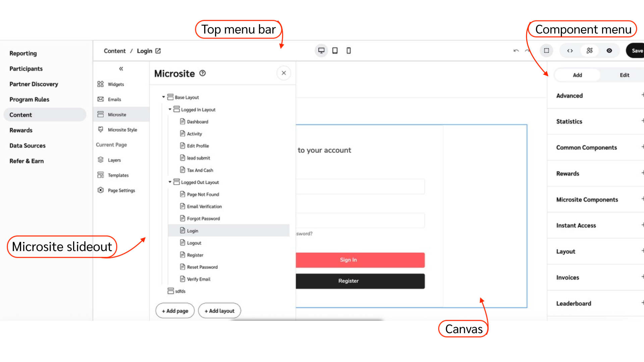The height and width of the screenshot is (362, 644).
Task: Switch to mobile phone preview icon
Action: (x=348, y=51)
